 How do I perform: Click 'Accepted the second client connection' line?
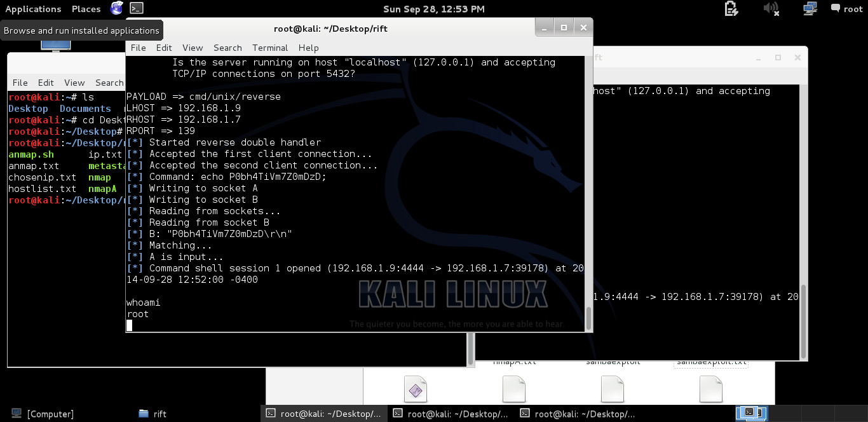click(252, 165)
